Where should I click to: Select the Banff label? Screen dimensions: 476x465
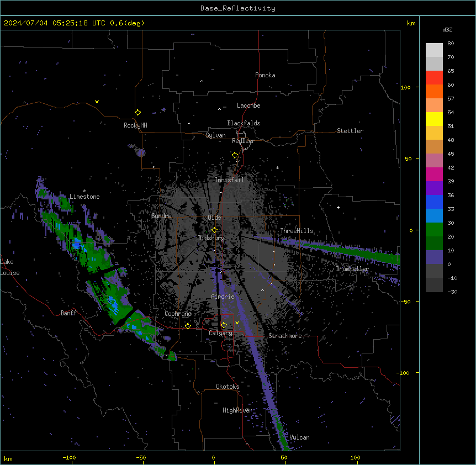(x=68, y=313)
